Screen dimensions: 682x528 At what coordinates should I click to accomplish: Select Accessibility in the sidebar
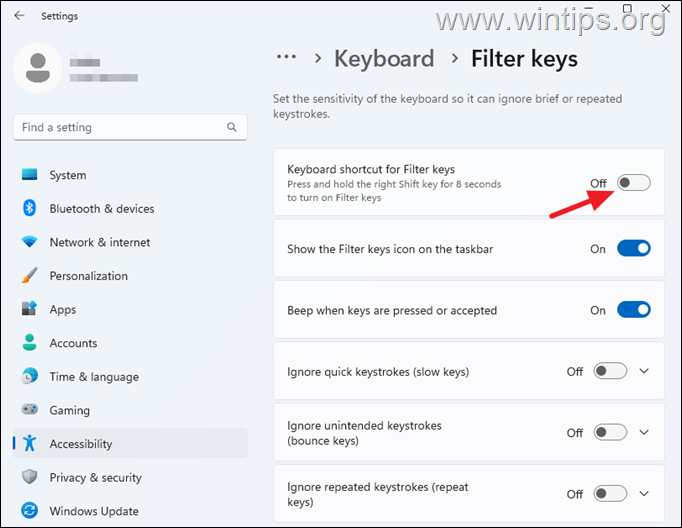click(130, 443)
